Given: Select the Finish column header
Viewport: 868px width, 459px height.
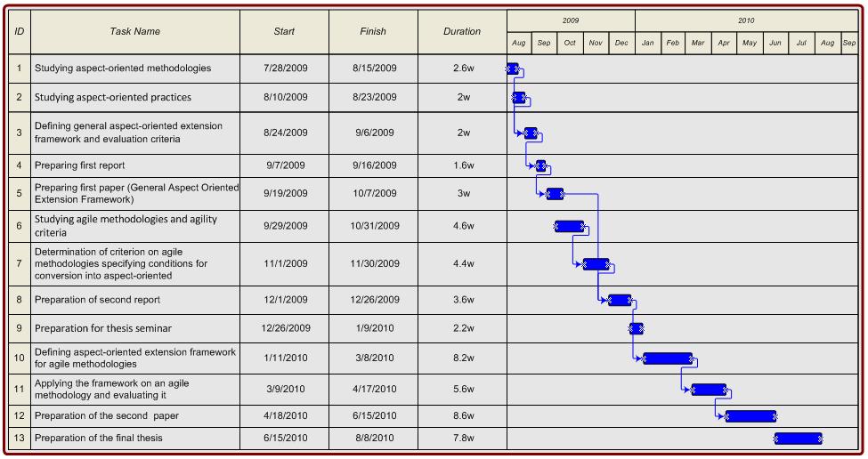Looking at the screenshot, I should (373, 32).
